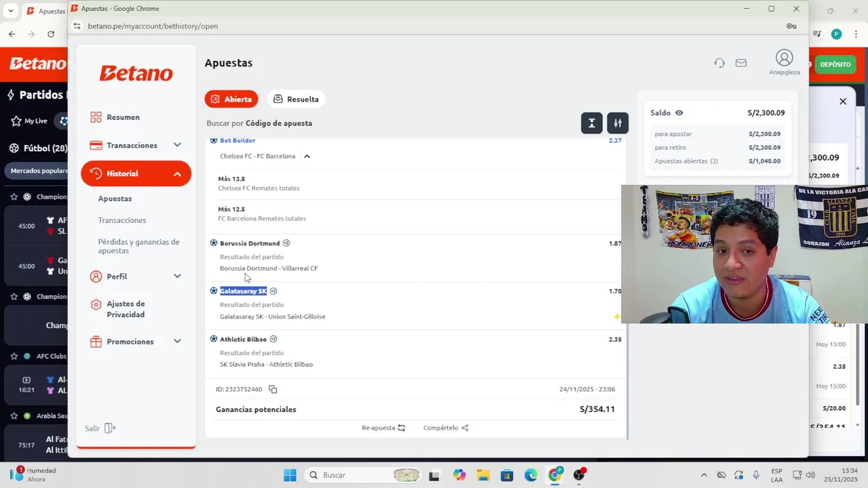
Task: Open Microsoft Edge from the taskbar
Action: click(x=531, y=475)
